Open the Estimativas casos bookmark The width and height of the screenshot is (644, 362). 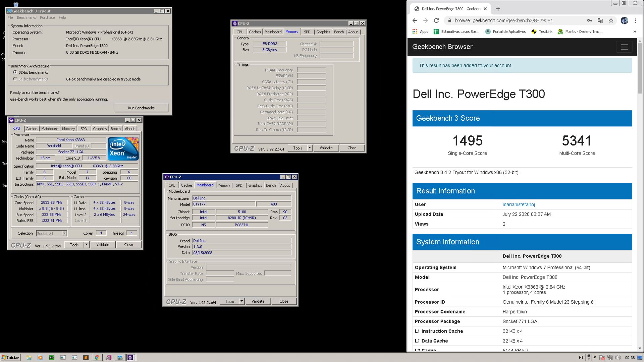click(x=457, y=32)
